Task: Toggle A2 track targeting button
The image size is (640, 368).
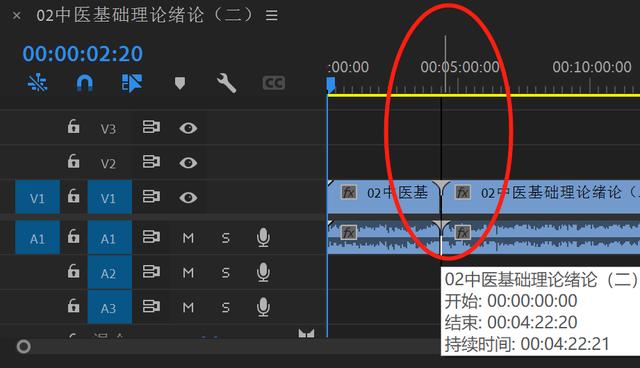Action: coord(110,273)
